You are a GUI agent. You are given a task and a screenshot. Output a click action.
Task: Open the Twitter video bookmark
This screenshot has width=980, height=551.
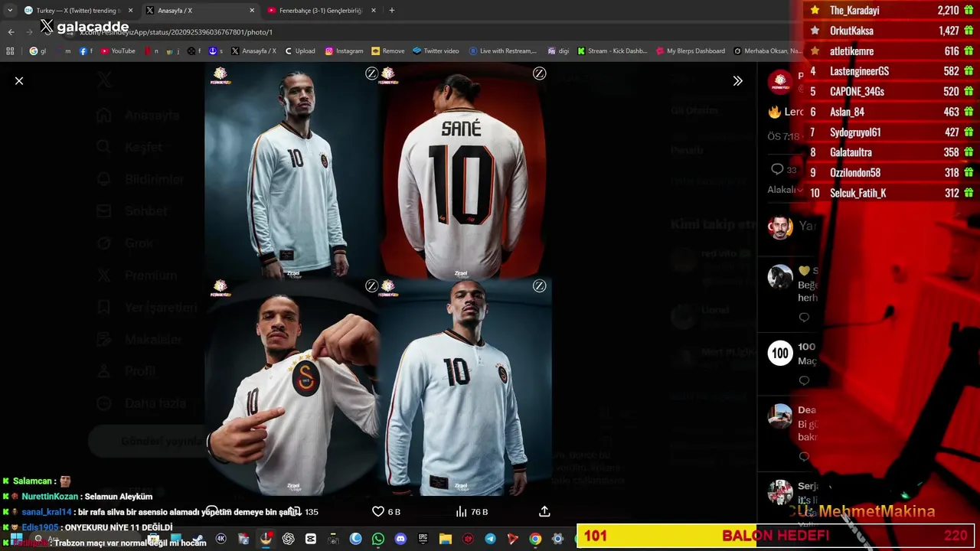pos(436,51)
